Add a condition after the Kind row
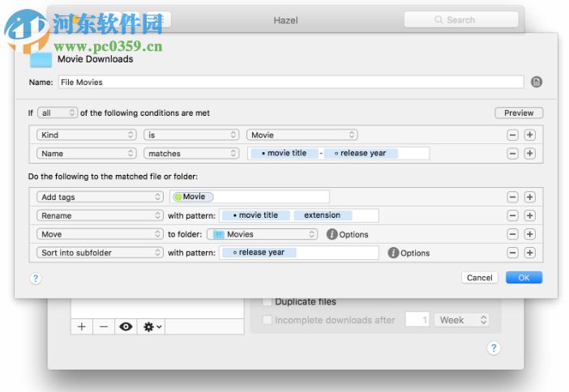Screen dimensions: 569x392 click(x=529, y=135)
